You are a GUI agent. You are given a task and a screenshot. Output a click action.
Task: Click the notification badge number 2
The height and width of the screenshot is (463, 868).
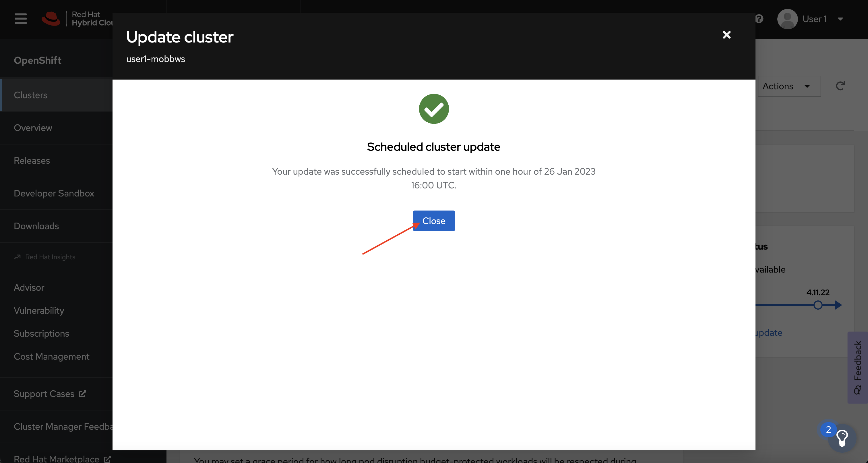pyautogui.click(x=831, y=429)
